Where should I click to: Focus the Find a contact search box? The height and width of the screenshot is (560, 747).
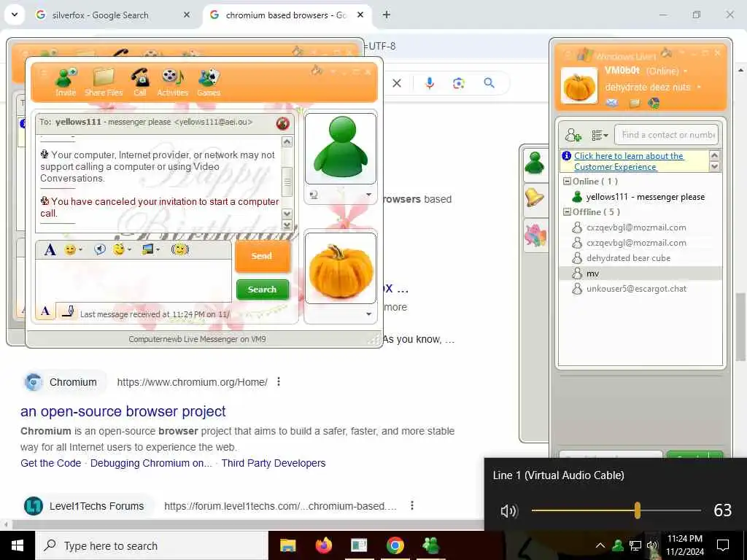pos(666,135)
